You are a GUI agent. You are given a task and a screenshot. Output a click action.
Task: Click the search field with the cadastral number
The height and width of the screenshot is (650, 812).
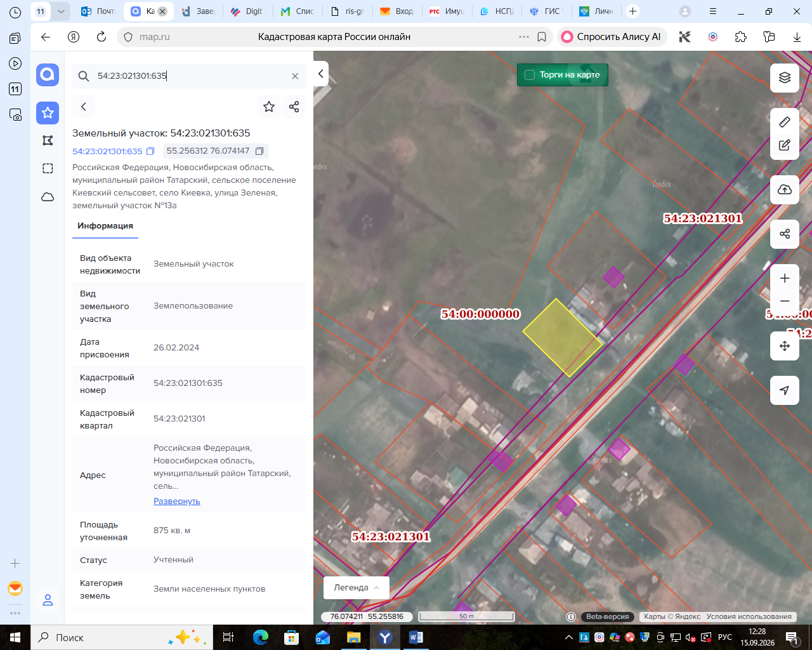pyautogui.click(x=189, y=76)
